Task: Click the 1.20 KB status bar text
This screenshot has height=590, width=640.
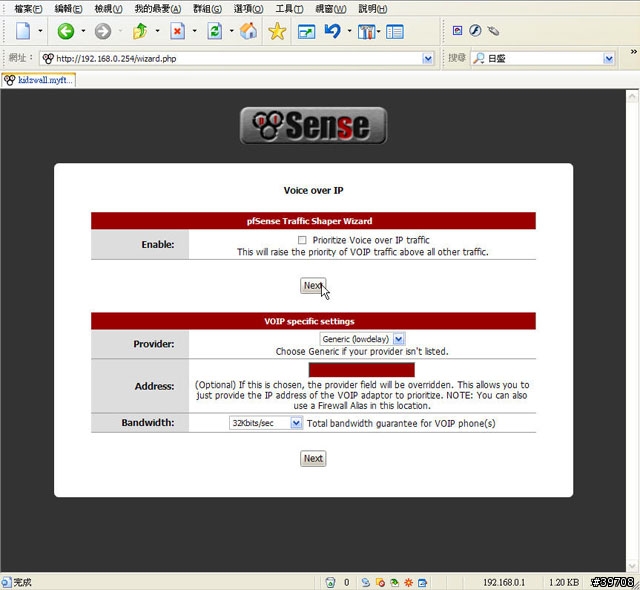Action: (x=564, y=582)
